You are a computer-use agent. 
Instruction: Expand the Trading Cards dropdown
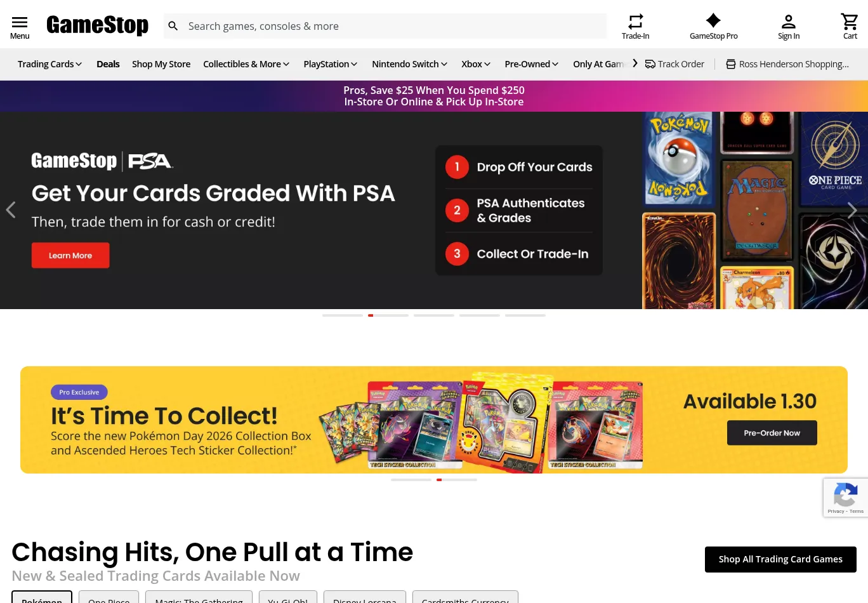tap(50, 64)
